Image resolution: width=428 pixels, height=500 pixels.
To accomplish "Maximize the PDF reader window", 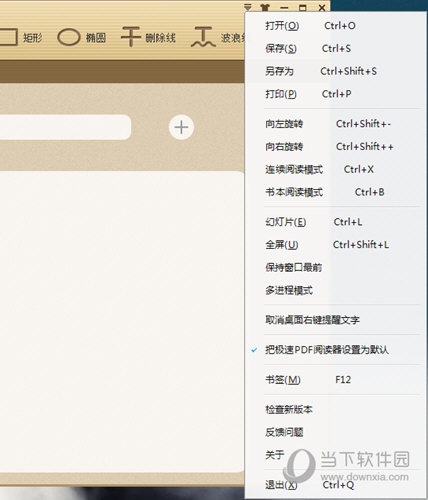I will (x=303, y=7).
